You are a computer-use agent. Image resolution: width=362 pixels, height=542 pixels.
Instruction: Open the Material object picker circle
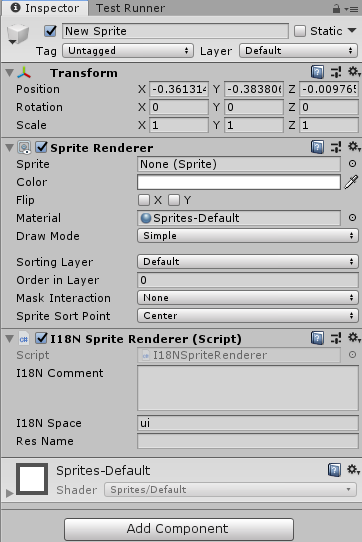tap(352, 217)
